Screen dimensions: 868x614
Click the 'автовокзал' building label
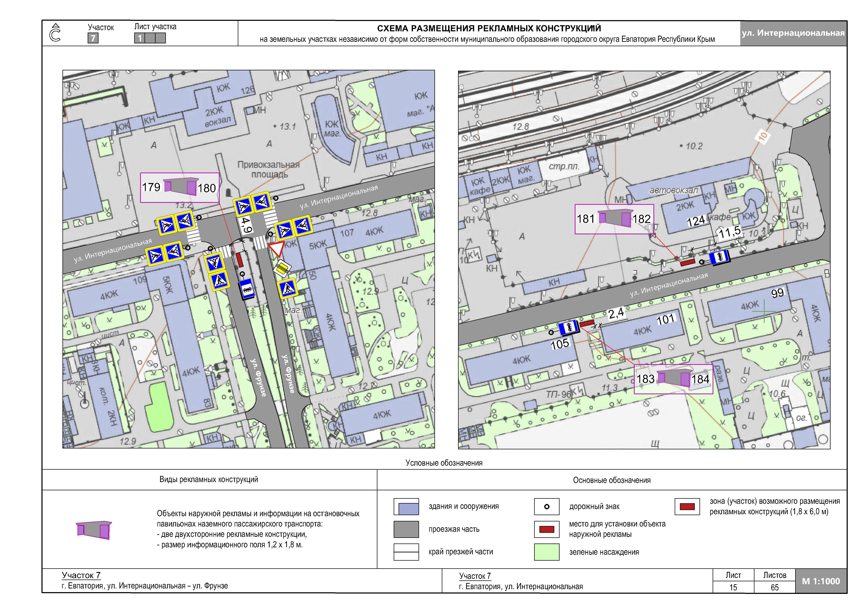(x=674, y=191)
